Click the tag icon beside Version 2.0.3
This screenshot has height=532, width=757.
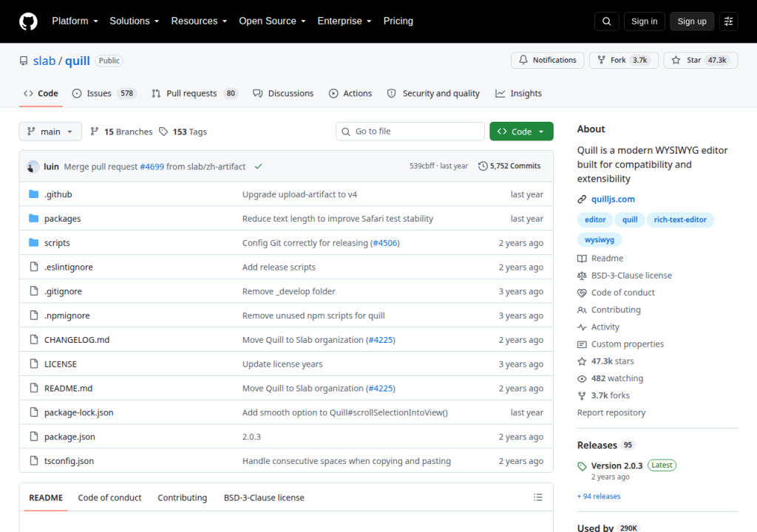(x=582, y=466)
